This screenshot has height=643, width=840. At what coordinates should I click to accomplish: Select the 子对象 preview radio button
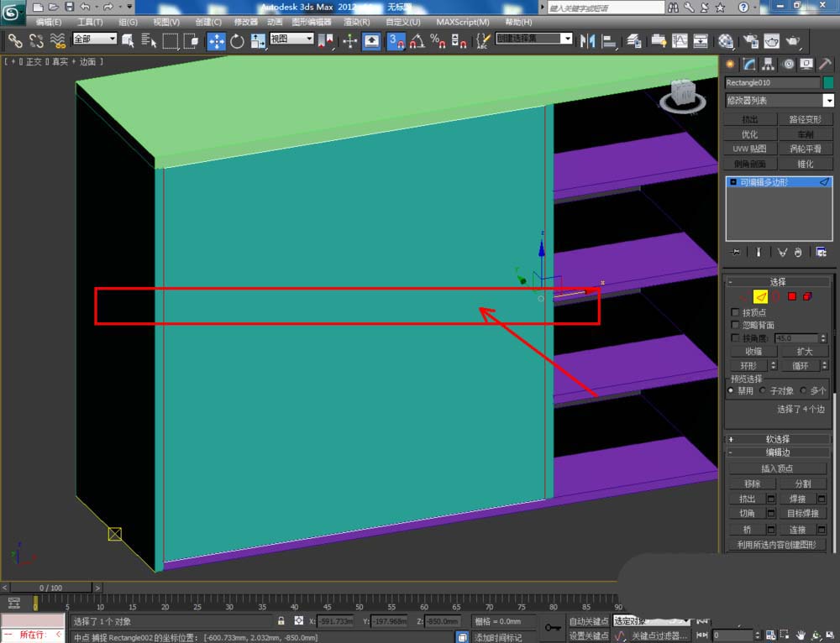pyautogui.click(x=763, y=390)
